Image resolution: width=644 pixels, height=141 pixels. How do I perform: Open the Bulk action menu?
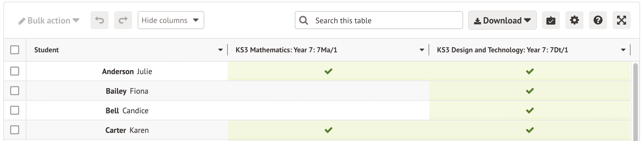coord(49,20)
